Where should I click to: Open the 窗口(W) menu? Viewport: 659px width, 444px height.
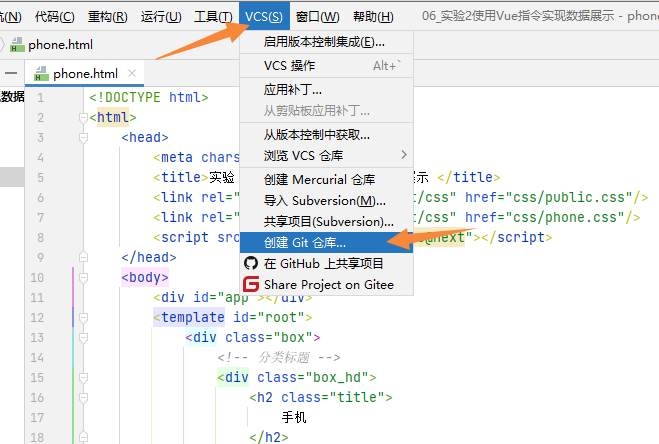click(317, 17)
